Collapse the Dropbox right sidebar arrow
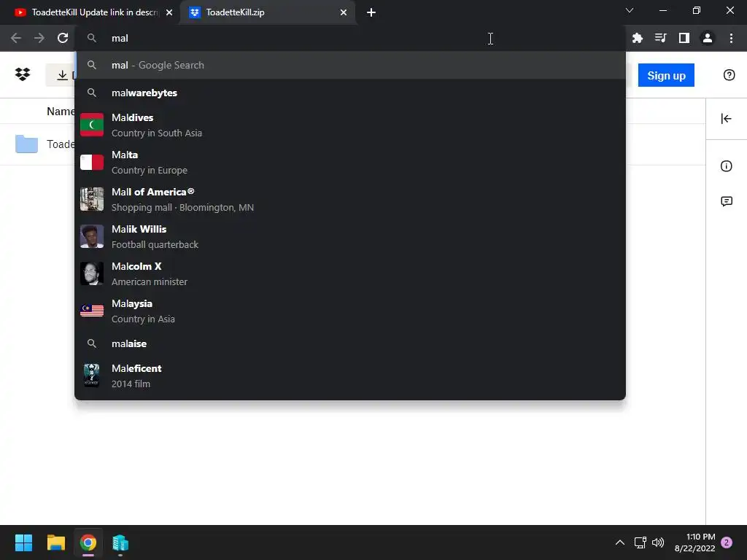 (726, 119)
